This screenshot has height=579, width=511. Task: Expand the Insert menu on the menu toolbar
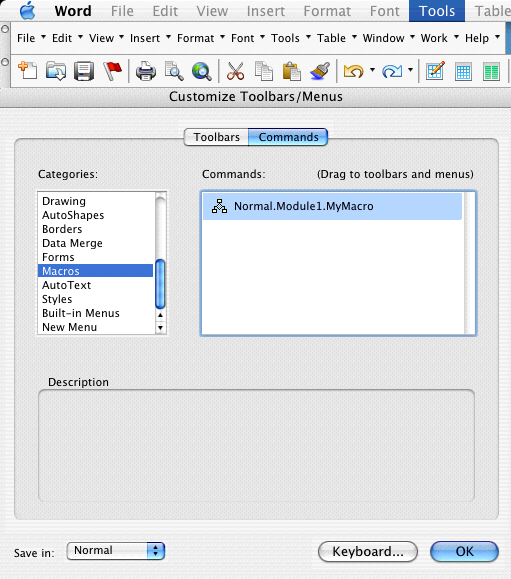pyautogui.click(x=150, y=38)
